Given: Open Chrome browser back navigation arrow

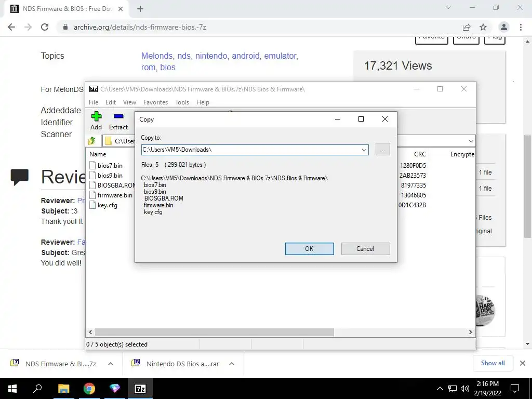Looking at the screenshot, I should [11, 27].
